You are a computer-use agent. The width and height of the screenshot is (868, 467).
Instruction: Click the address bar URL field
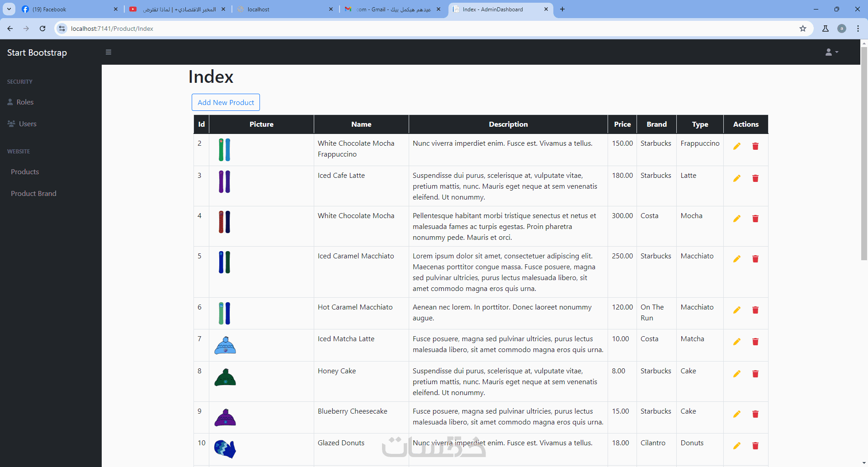429,29
